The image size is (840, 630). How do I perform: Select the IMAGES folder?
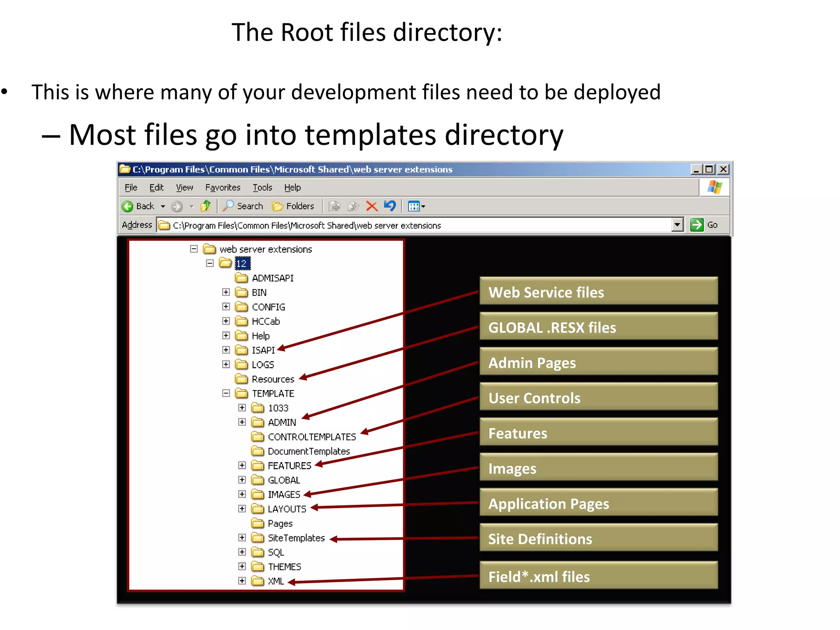284,495
